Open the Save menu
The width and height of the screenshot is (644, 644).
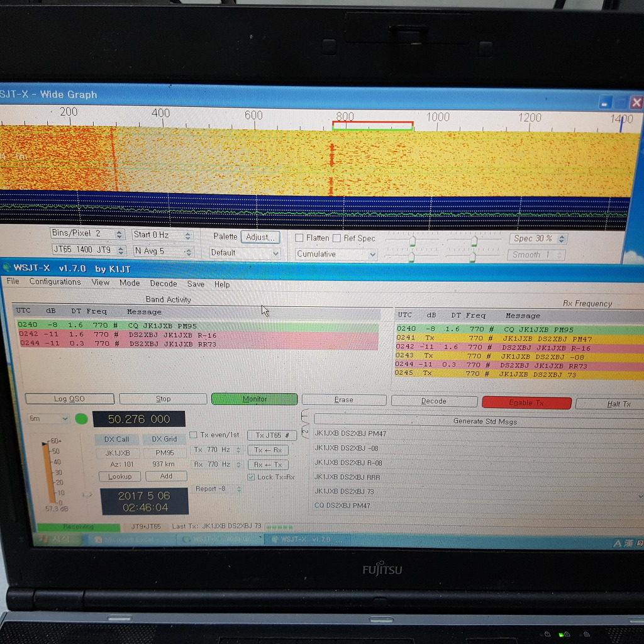click(x=196, y=284)
